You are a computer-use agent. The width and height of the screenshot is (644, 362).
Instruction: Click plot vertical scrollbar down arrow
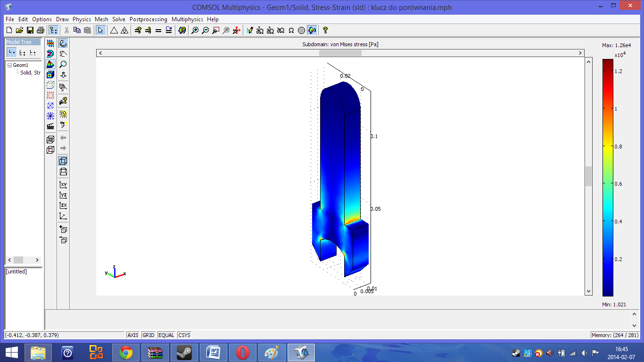(588, 291)
